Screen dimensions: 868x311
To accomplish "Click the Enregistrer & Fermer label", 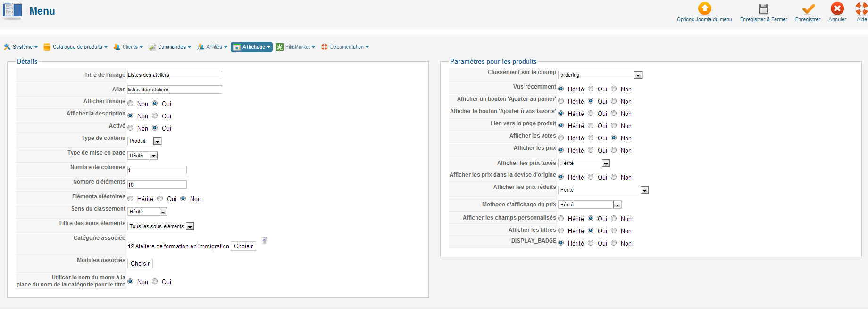I will click(763, 19).
